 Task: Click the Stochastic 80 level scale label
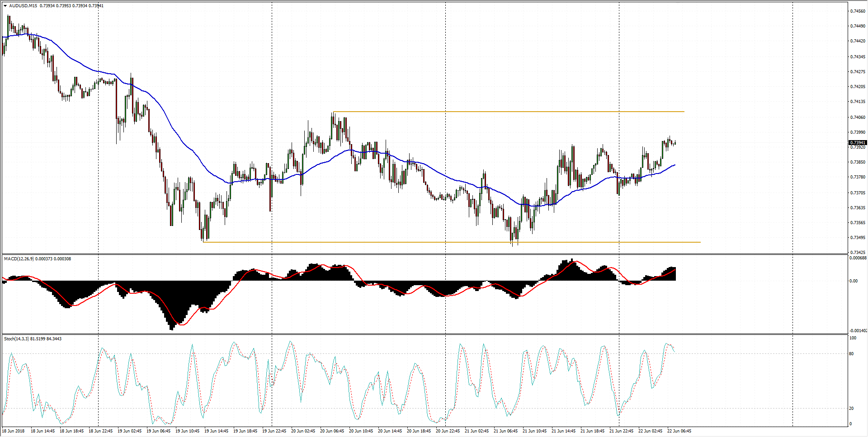pyautogui.click(x=852, y=354)
